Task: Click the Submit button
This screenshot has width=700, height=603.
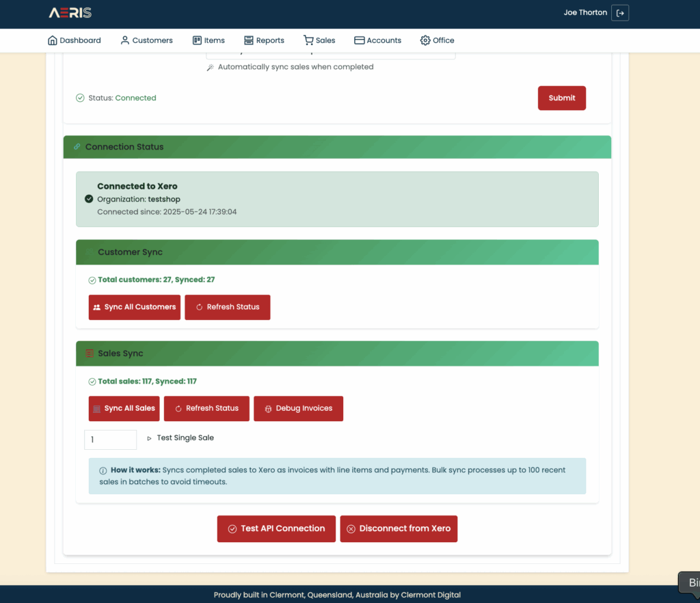Action: [x=562, y=98]
